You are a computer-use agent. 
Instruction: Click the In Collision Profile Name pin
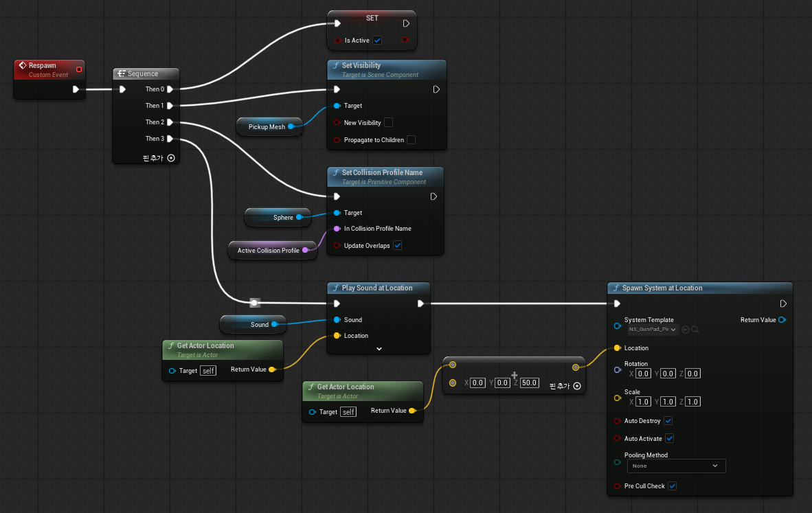pyautogui.click(x=337, y=228)
